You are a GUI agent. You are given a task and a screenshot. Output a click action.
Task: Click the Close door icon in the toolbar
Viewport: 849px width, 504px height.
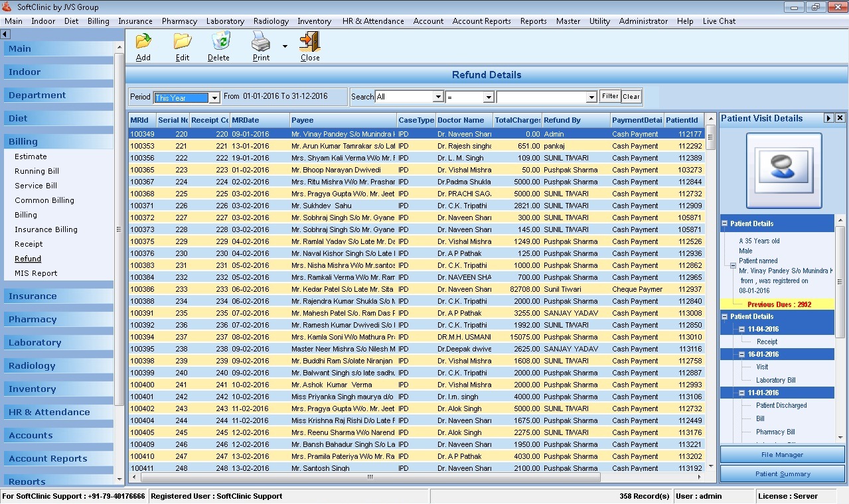309,42
